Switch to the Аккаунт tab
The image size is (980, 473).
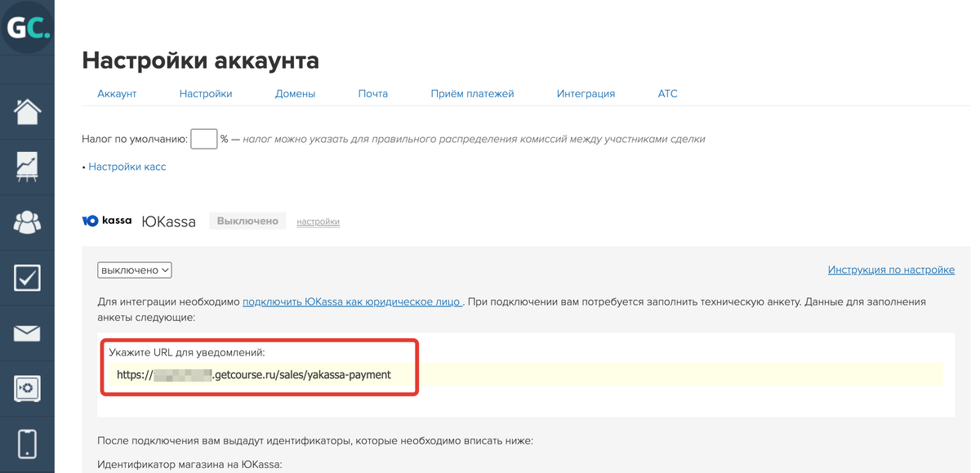pos(117,93)
